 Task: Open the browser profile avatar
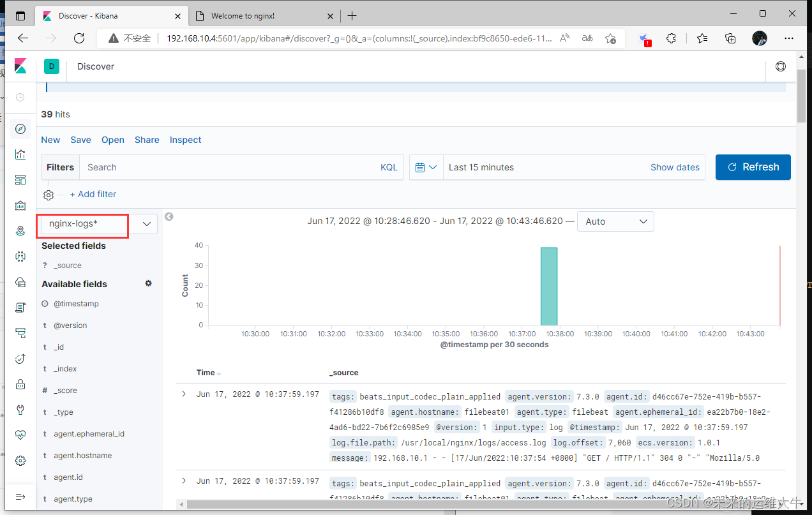click(760, 38)
